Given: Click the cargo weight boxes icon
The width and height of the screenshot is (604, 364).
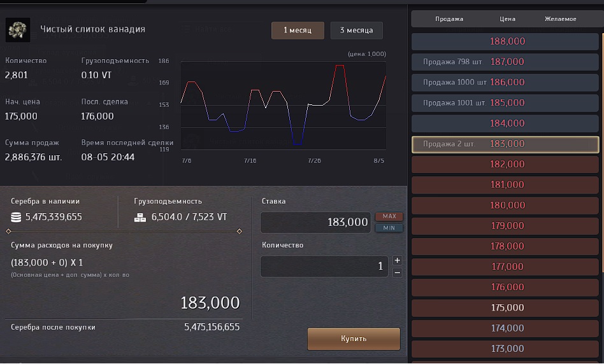Looking at the screenshot, I should tap(140, 217).
